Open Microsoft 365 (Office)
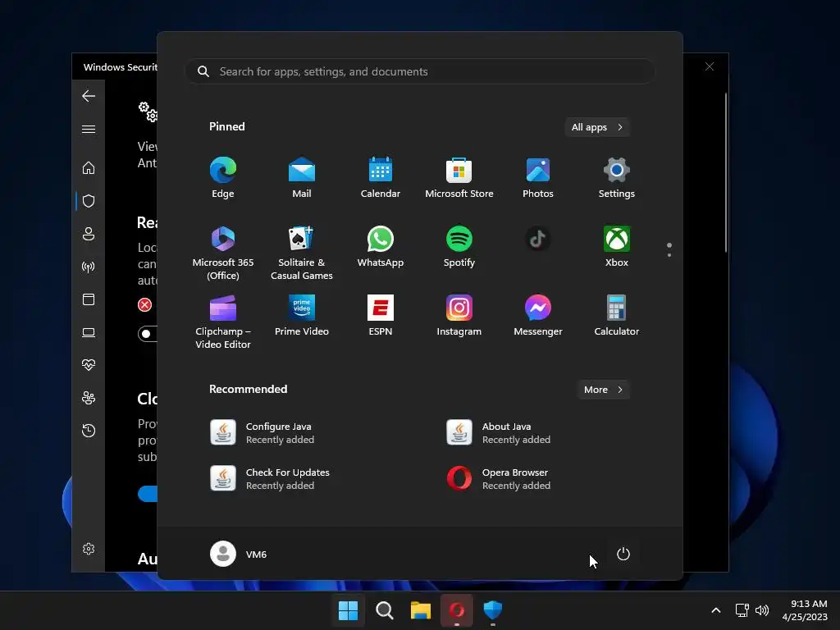This screenshot has height=630, width=840. pyautogui.click(x=223, y=253)
